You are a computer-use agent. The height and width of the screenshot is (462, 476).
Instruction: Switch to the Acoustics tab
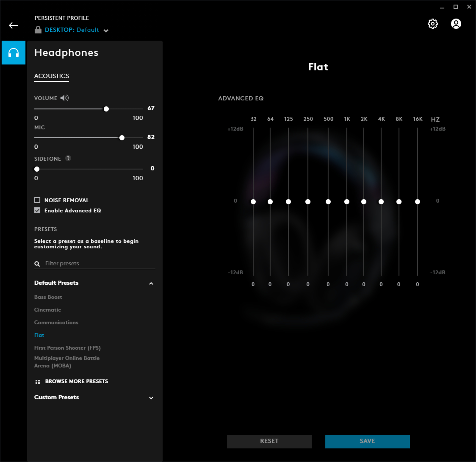[51, 76]
